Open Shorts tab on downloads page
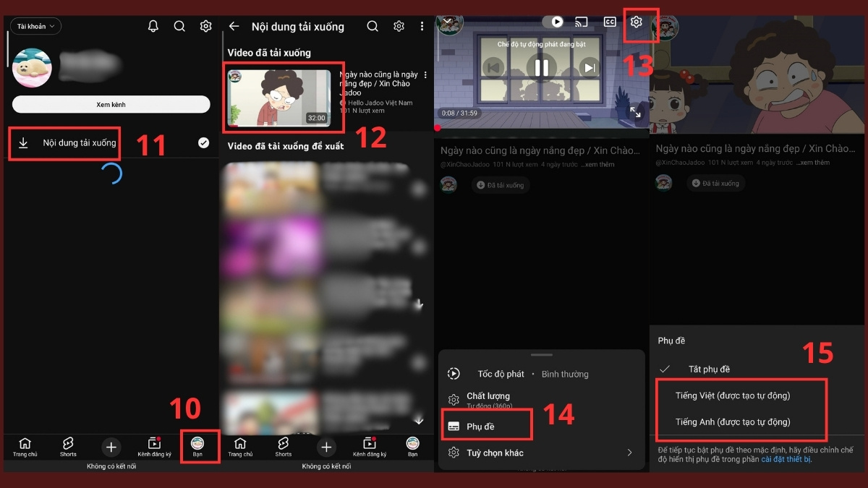Viewport: 868px width, 488px height. point(283,447)
